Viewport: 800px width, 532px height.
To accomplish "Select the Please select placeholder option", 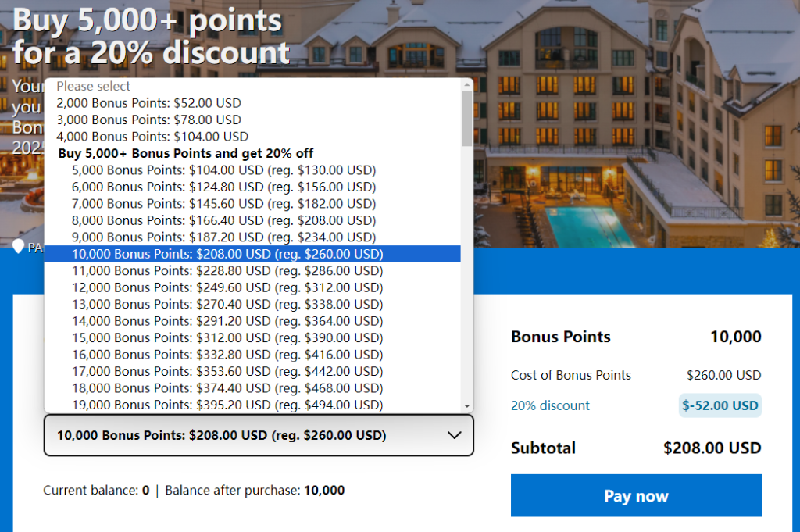I will coord(94,86).
